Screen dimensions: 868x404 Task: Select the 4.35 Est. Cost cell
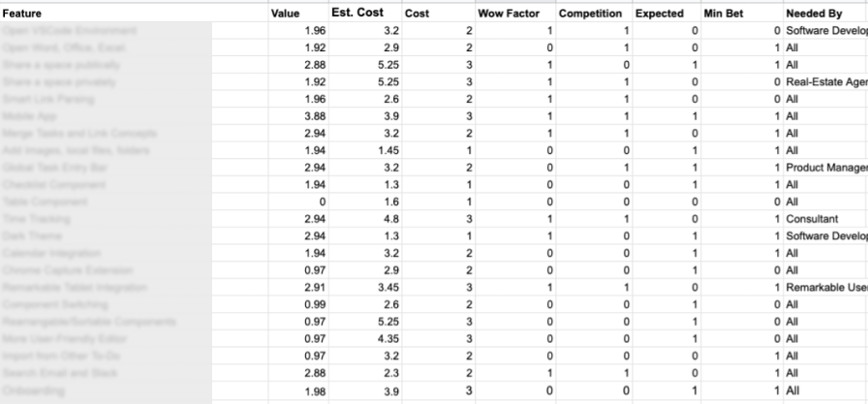coord(365,339)
